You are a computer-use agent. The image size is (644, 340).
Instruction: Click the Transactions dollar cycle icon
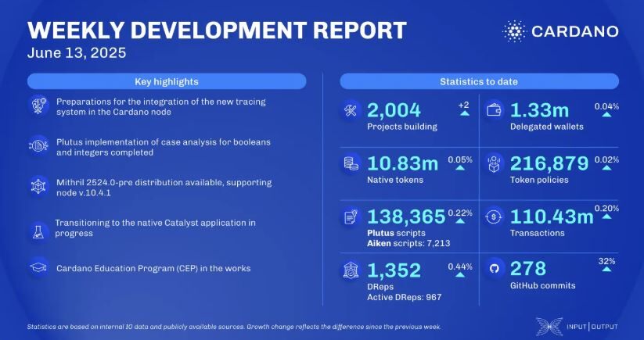(494, 217)
